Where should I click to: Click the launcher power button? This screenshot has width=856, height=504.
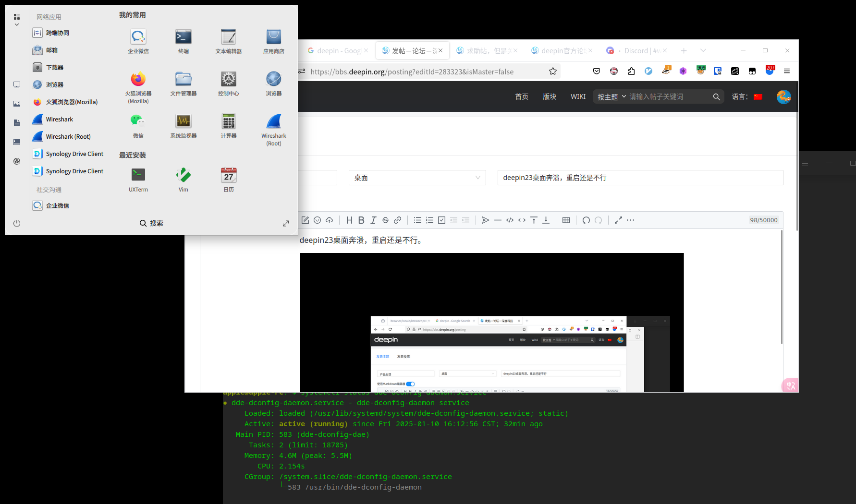pyautogui.click(x=17, y=223)
